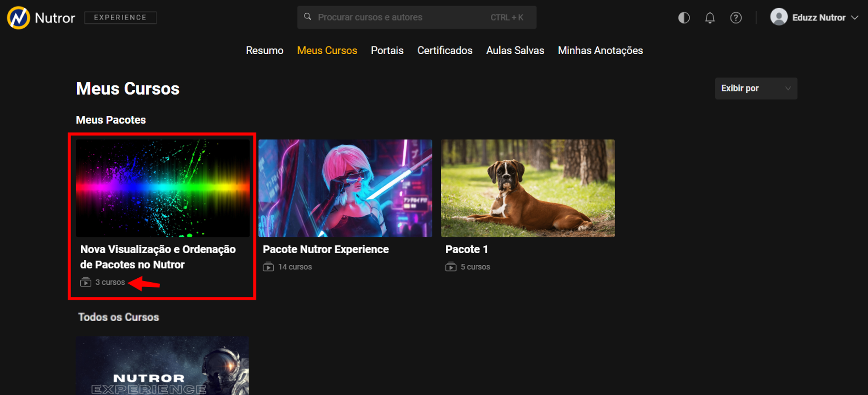The width and height of the screenshot is (868, 395).
Task: Click the course icon beside 14 cursos
Action: [268, 267]
